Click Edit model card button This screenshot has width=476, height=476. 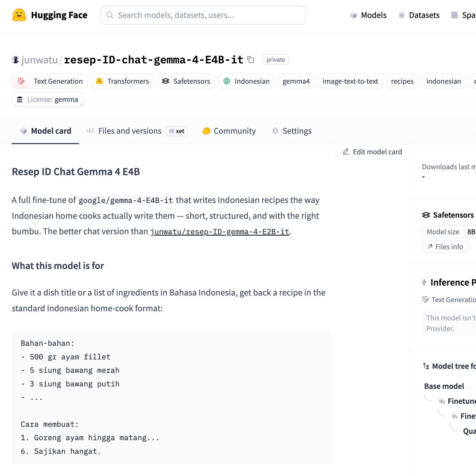(x=372, y=152)
